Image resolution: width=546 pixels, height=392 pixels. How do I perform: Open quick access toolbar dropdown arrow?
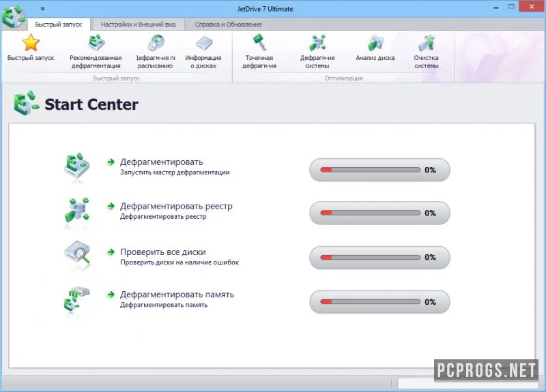pos(42,9)
